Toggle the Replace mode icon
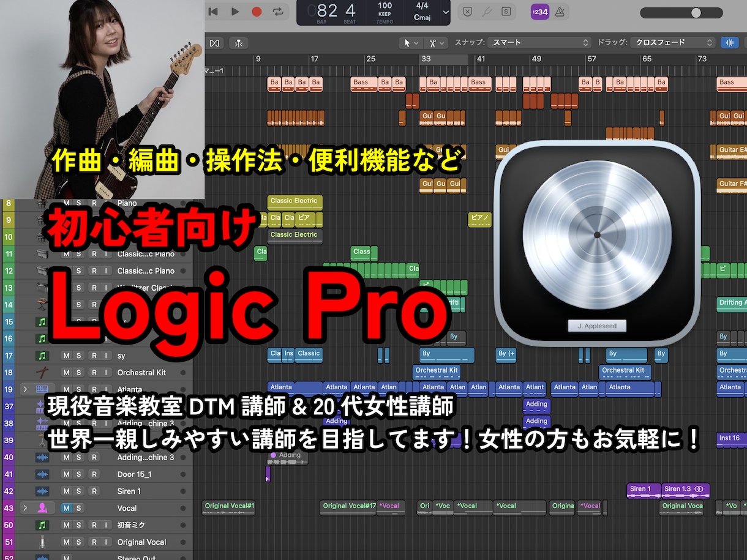Screen dimensions: 747x560 pyautogui.click(x=468, y=11)
